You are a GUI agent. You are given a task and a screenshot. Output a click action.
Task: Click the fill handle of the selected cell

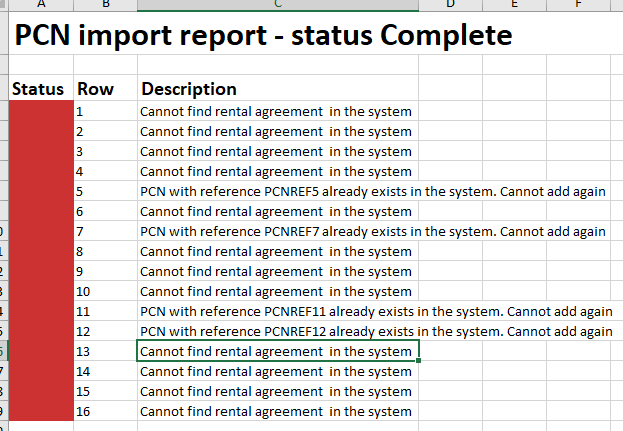pos(418,360)
